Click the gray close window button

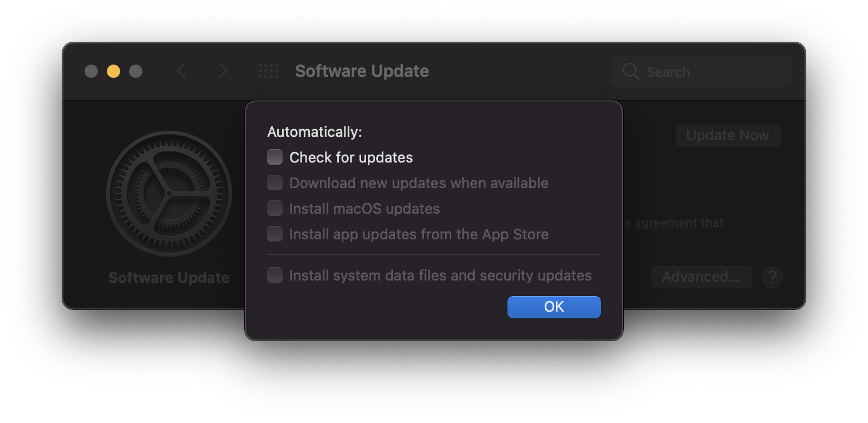tap(91, 71)
